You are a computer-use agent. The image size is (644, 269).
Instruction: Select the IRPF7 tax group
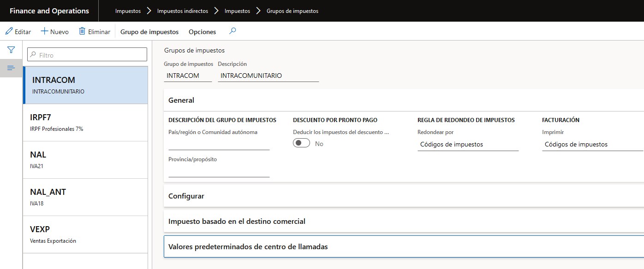[85, 122]
